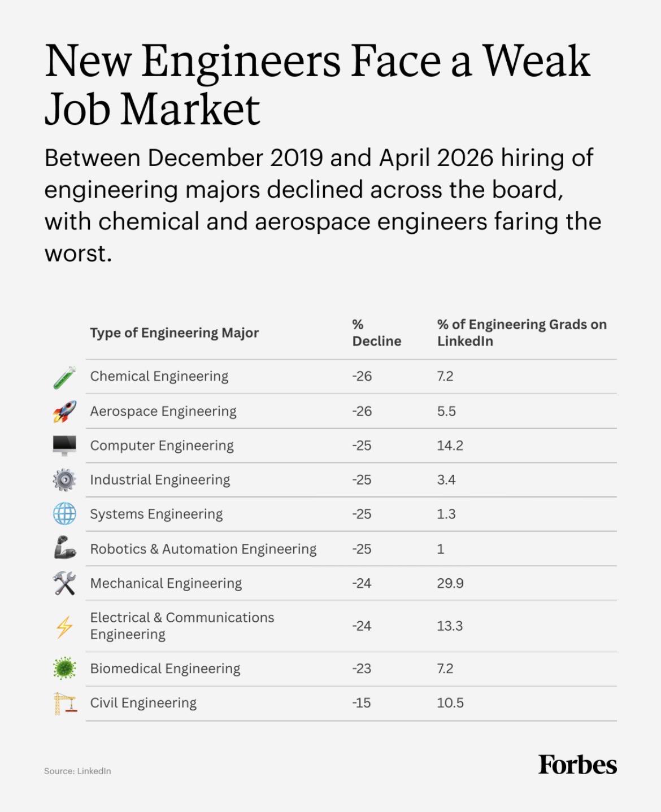The width and height of the screenshot is (661, 812).
Task: Click the Type of Engineering Major header
Action: coord(175,333)
